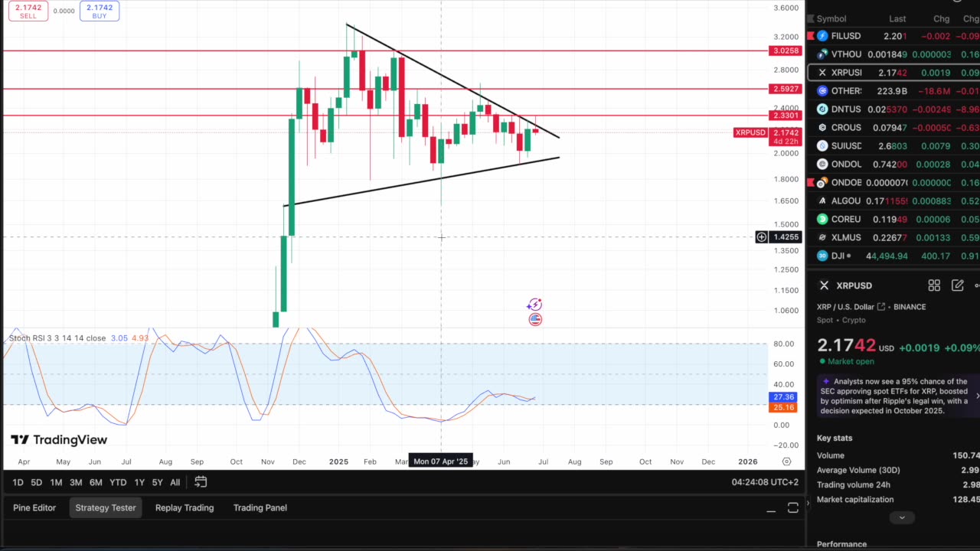Image resolution: width=980 pixels, height=551 pixels.
Task: Select the 1M time range
Action: click(56, 482)
